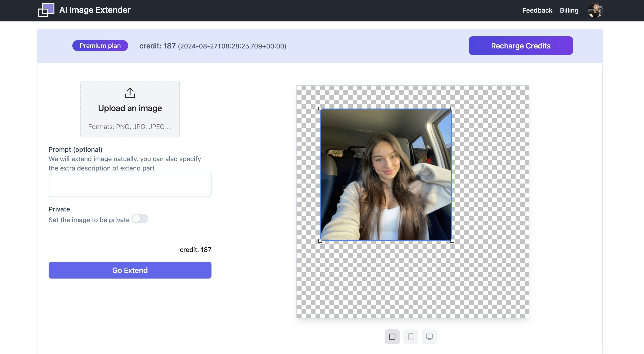The width and height of the screenshot is (644, 354).
Task: Click the top-left image resize handle
Action: (x=320, y=109)
